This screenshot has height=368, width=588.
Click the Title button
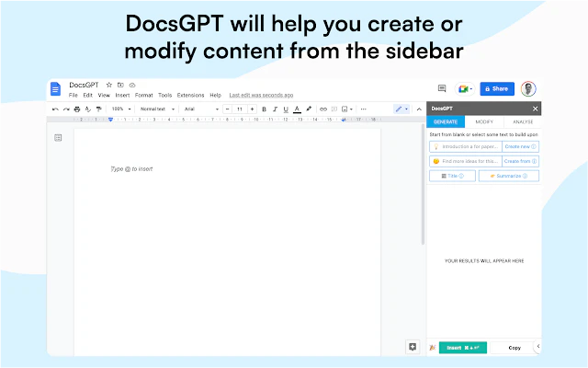click(x=452, y=176)
